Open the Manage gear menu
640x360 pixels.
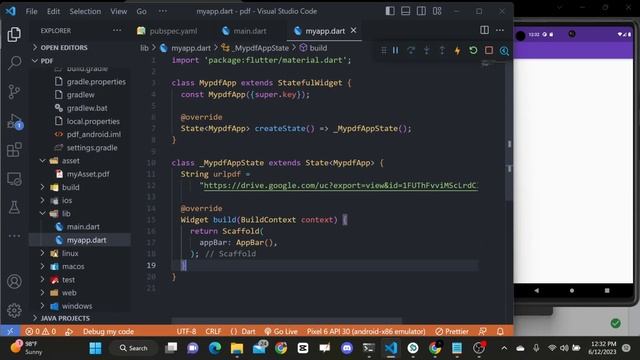[x=14, y=310]
